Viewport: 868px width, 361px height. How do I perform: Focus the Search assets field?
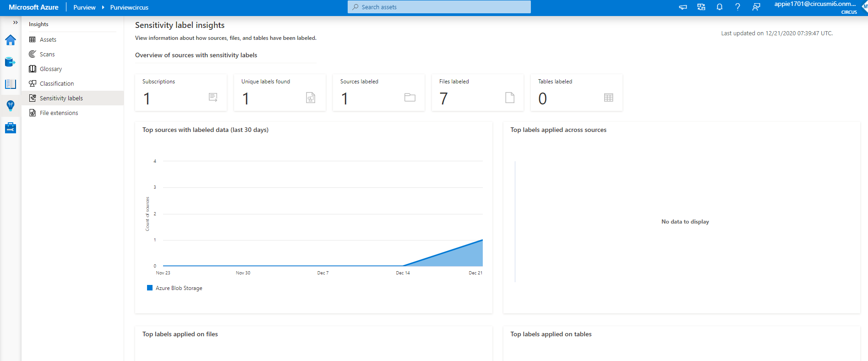click(439, 7)
